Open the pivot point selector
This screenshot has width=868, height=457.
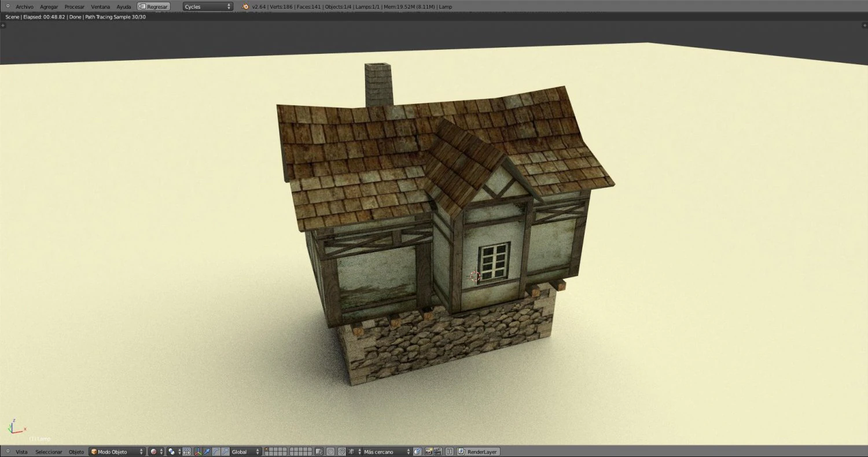pyautogui.click(x=174, y=452)
